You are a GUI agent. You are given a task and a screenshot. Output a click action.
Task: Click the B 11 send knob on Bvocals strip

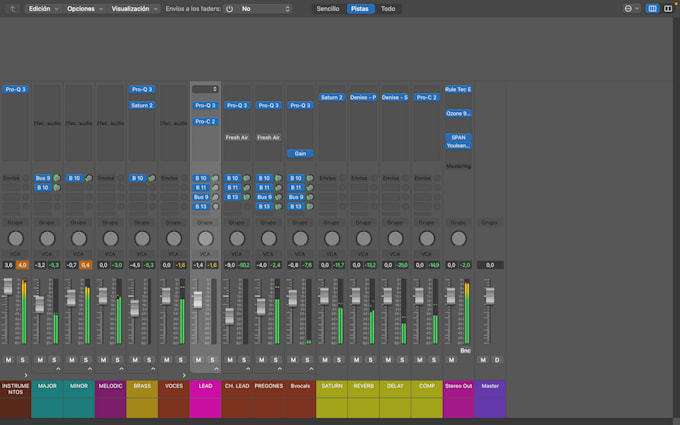[x=310, y=187]
